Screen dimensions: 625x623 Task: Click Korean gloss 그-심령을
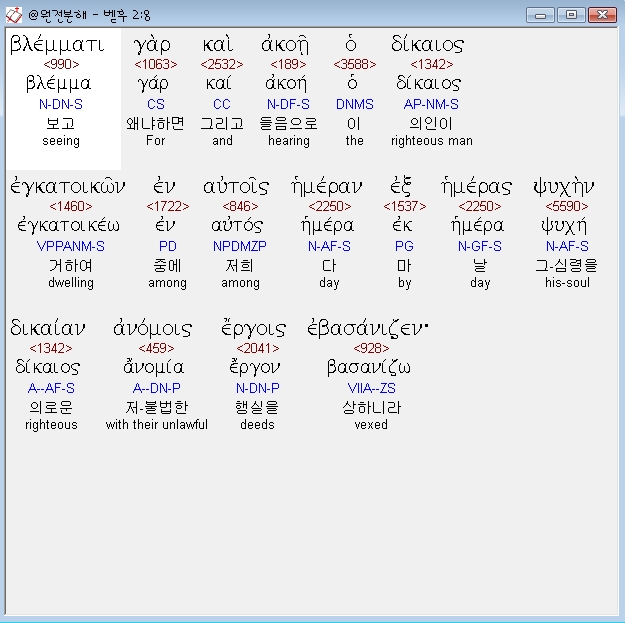pos(566,265)
